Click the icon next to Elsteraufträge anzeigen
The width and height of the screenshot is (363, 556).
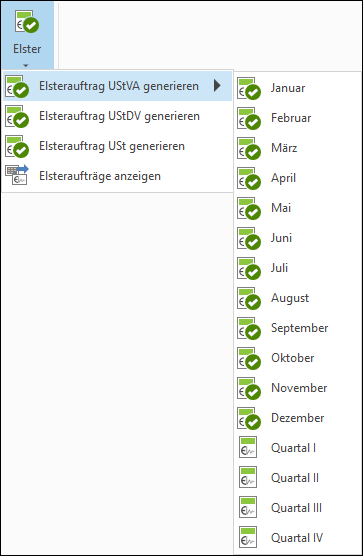[x=17, y=175]
